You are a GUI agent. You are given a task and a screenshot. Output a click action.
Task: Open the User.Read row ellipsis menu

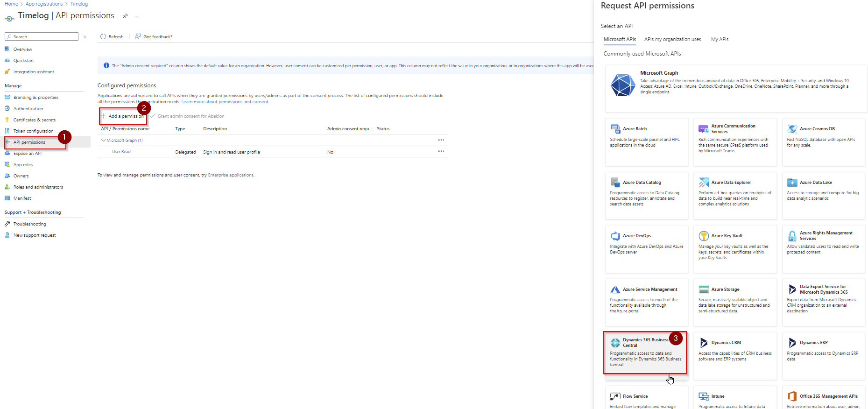point(441,151)
